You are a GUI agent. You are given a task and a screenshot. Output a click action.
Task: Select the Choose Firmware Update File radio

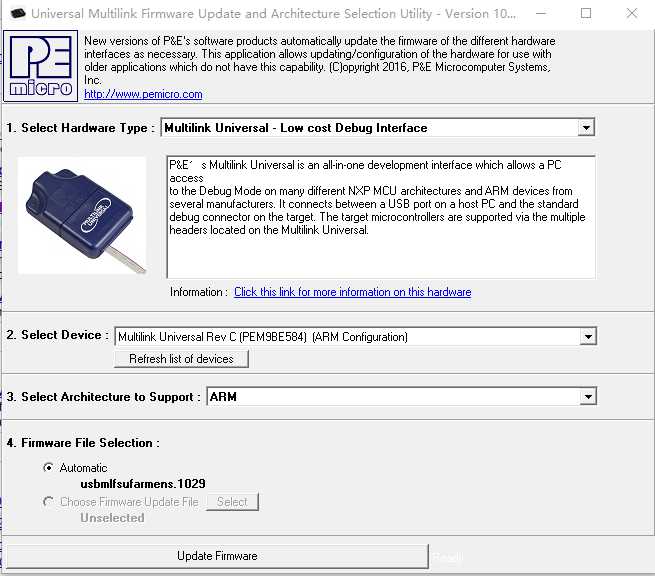[x=48, y=501]
